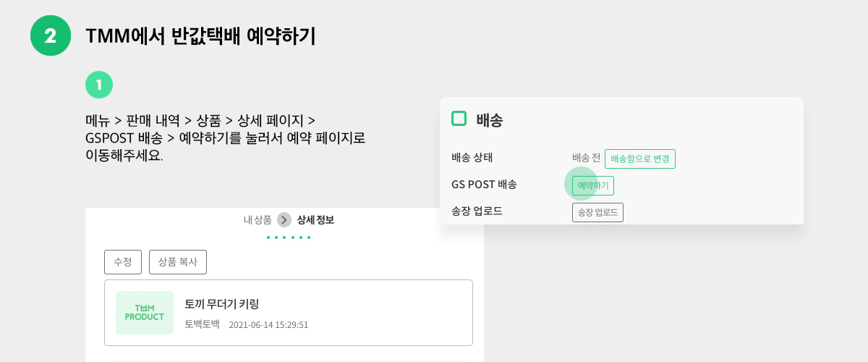The image size is (868, 362).
Task: Open the 내 상품 breadcrumb
Action: point(258,220)
